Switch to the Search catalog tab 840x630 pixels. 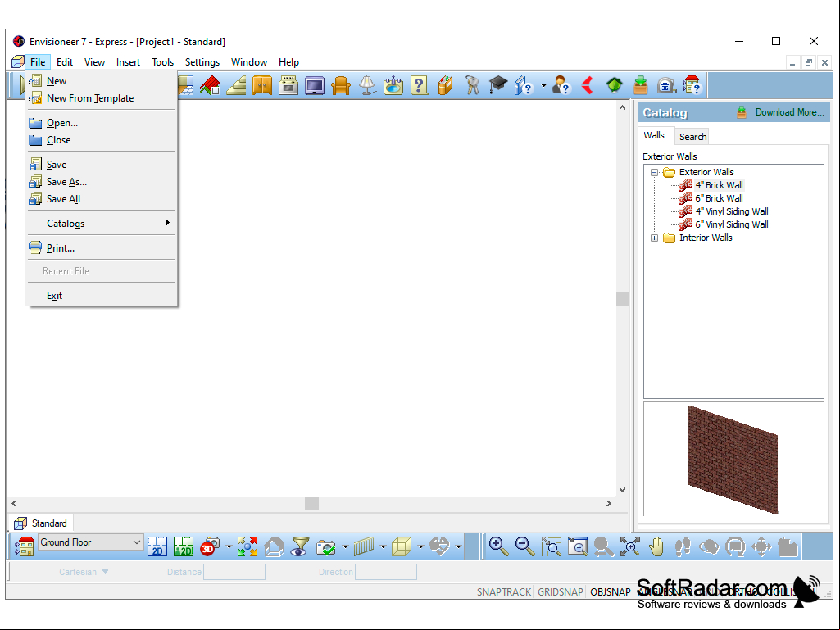pos(692,137)
